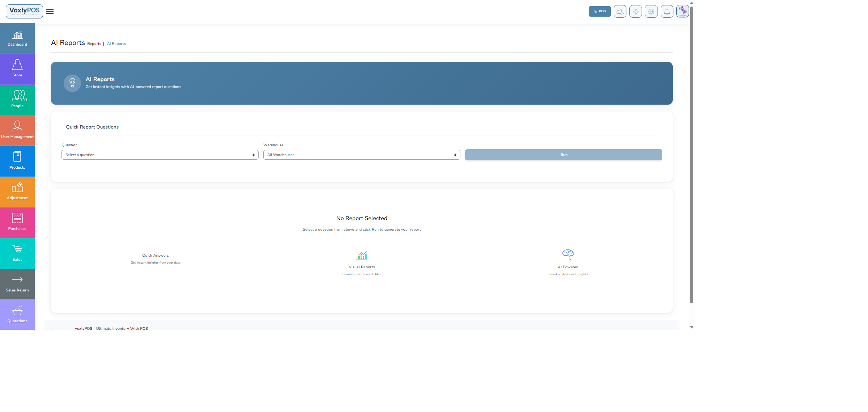Open the Purchases section
The width and height of the screenshot is (868, 412).
17,222
